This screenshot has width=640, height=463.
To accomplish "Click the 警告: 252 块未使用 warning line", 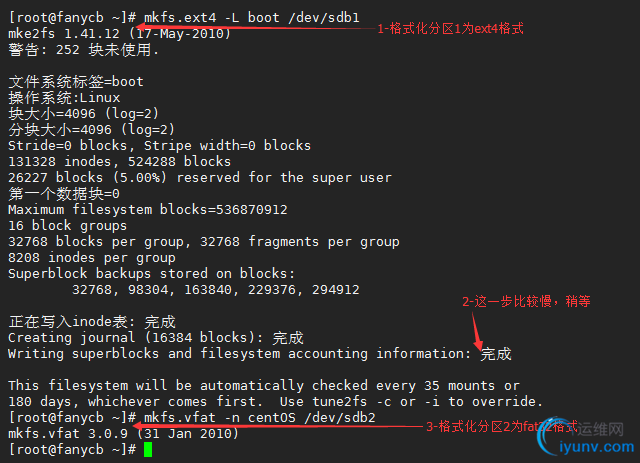I will point(84,50).
